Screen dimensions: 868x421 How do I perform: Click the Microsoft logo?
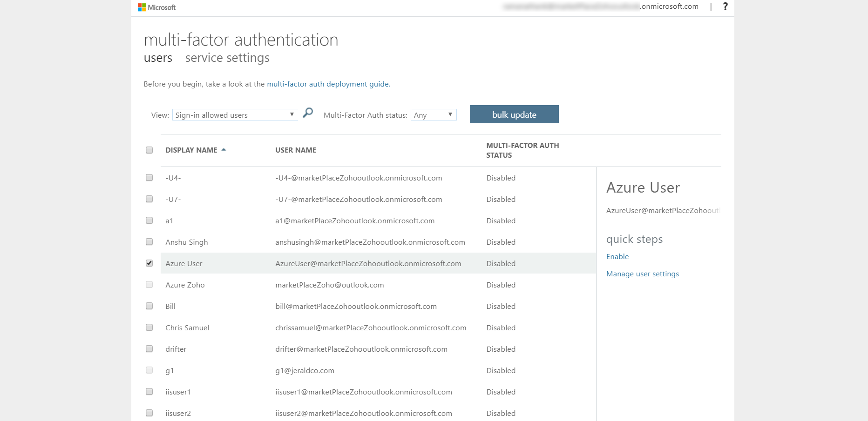coord(156,7)
